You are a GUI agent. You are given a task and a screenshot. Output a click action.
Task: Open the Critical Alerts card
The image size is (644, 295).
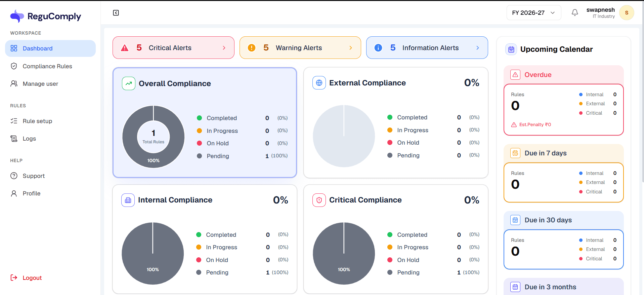[173, 48]
